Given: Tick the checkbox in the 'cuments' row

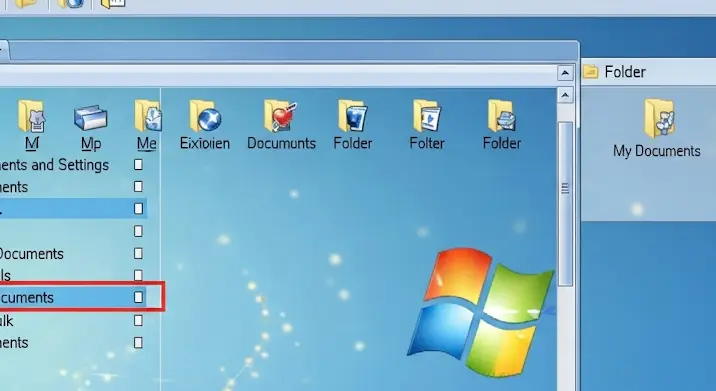Looking at the screenshot, I should (x=138, y=297).
